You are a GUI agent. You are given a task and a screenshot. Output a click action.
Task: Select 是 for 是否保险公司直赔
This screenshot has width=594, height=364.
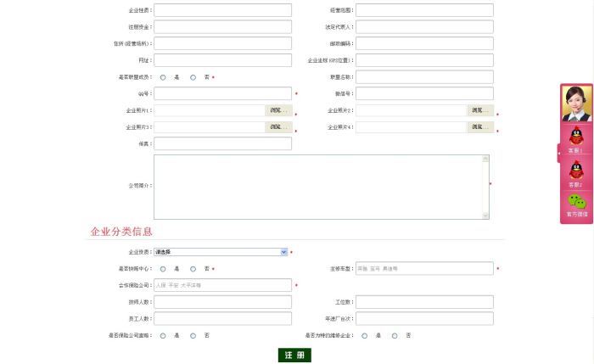(x=163, y=336)
